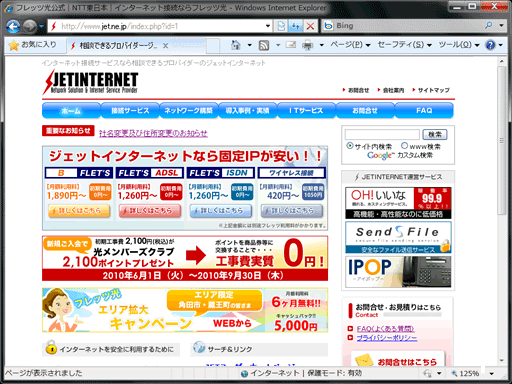This screenshot has height=384, width=512.
Task: Open search provider dropdown arrow
Action: [x=501, y=25]
